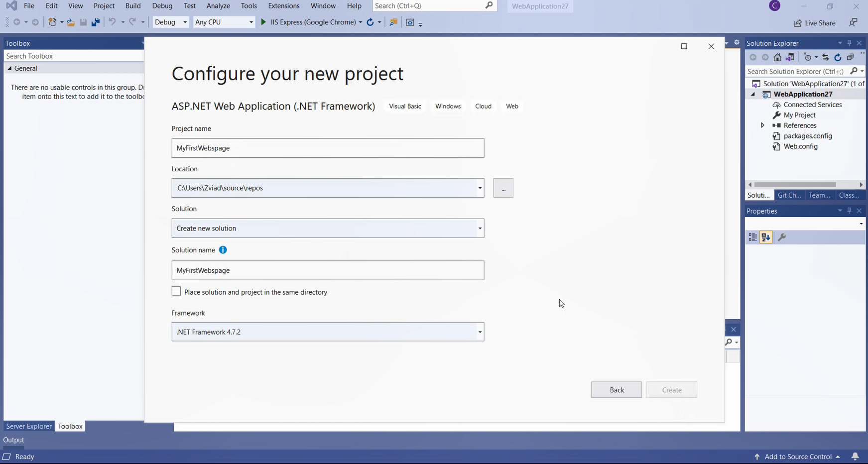Click the browse (...) location button
The width and height of the screenshot is (868, 464).
click(503, 188)
